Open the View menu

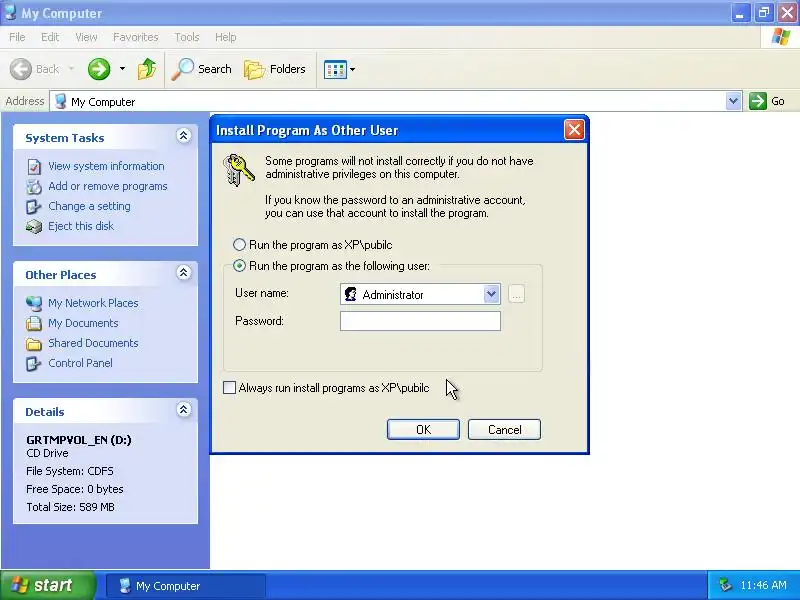(86, 37)
